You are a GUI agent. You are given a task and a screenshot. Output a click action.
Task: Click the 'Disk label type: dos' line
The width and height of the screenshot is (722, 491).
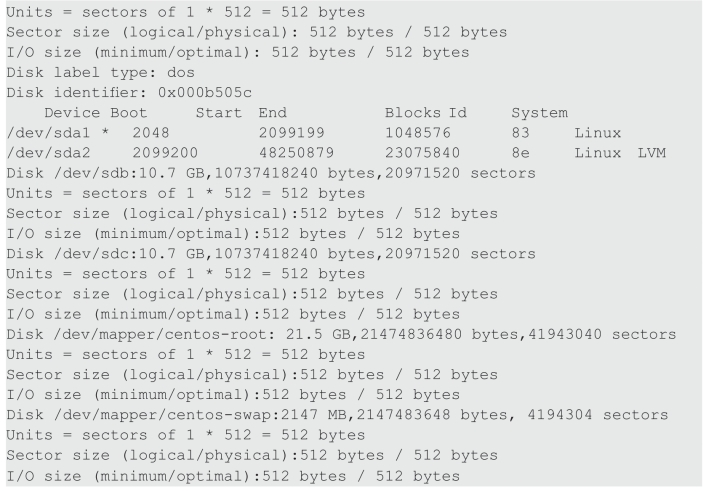tap(100, 73)
